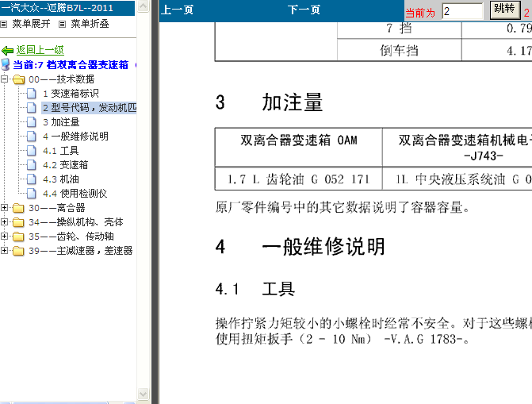The image size is (532, 404).
Task: Click the 菜单展开 list icon
Action: 4,24
